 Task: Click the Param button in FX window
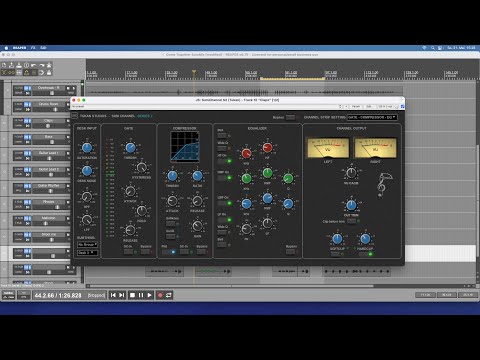pos(356,106)
